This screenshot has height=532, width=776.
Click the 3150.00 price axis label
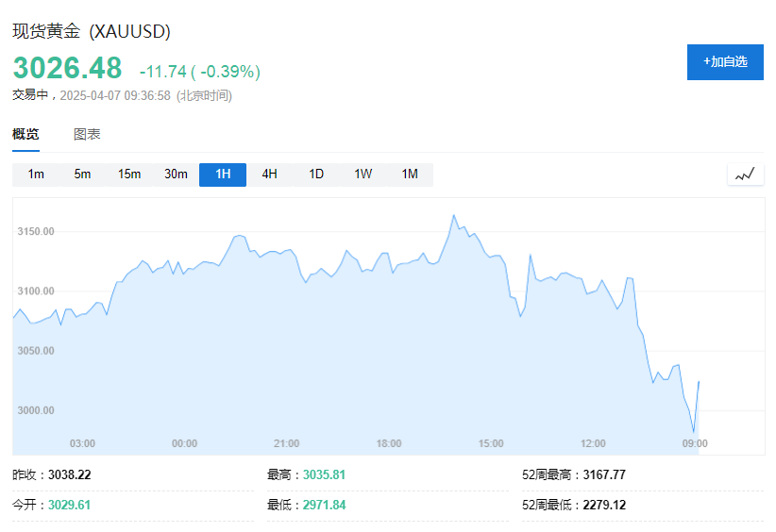pyautogui.click(x=36, y=231)
